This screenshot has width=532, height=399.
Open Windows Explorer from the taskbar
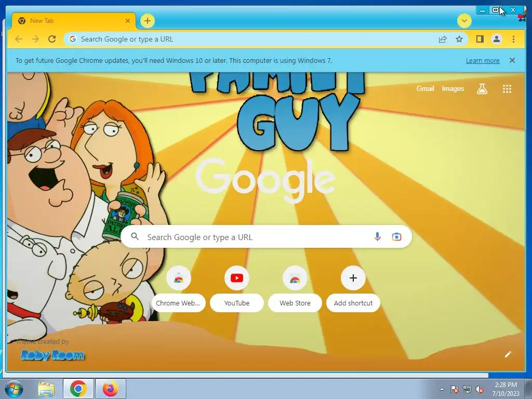click(46, 389)
